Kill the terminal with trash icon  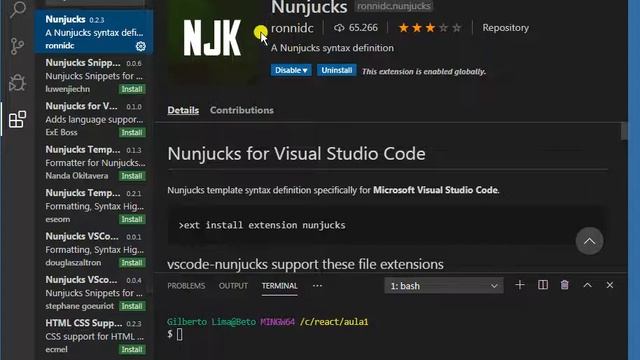coord(564,285)
